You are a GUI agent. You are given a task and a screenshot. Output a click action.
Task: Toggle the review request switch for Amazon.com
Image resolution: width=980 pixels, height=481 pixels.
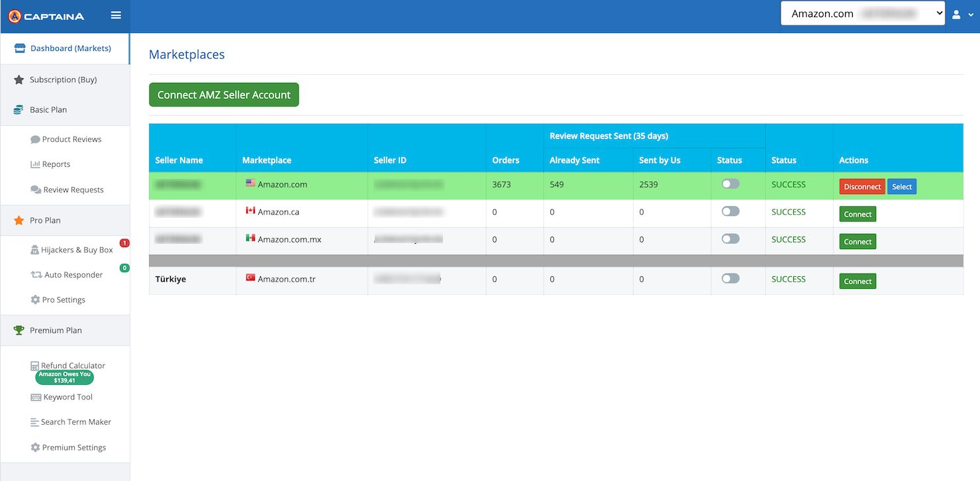click(x=730, y=184)
